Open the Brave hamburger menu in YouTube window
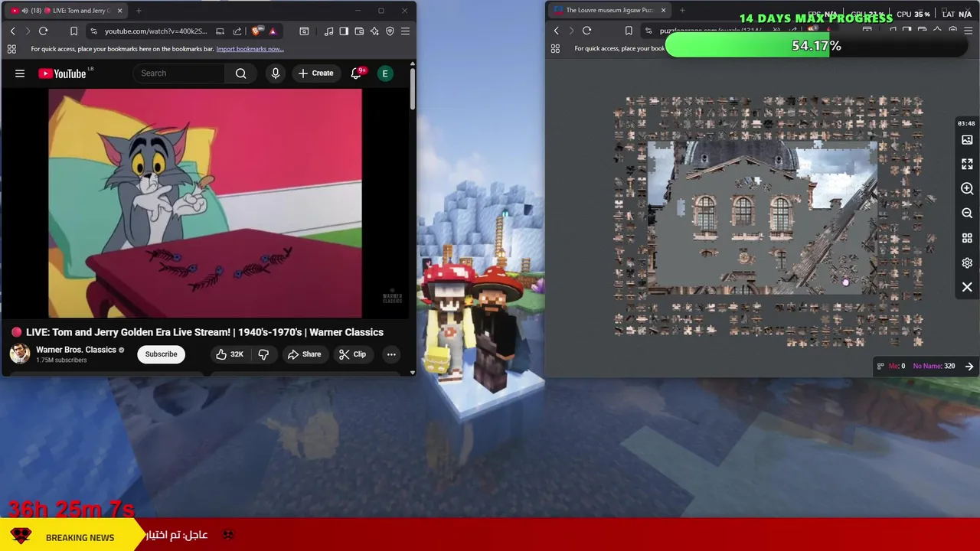 (x=405, y=31)
